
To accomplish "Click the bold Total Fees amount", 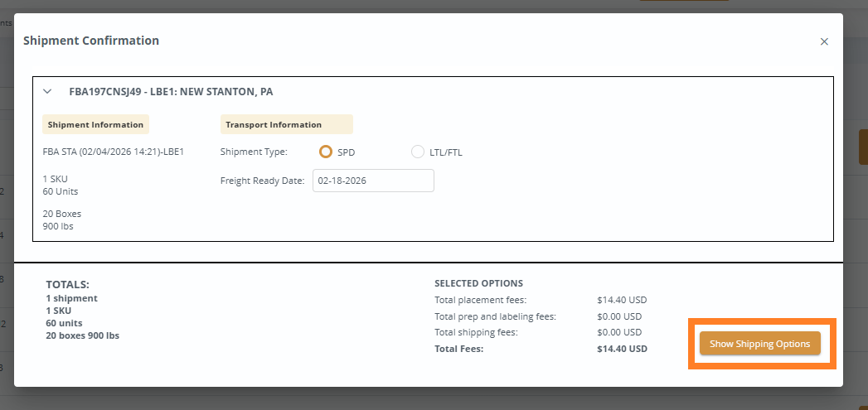I will [622, 349].
